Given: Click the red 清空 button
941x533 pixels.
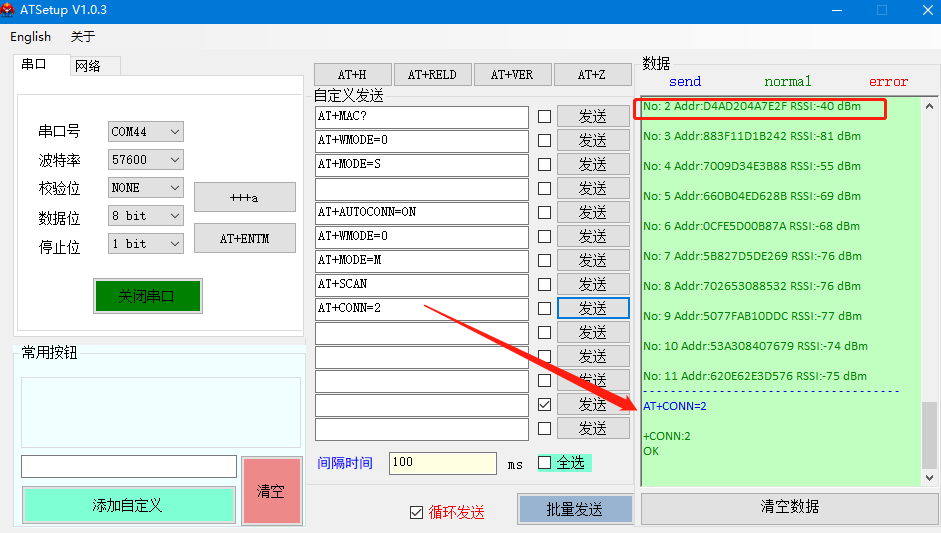Looking at the screenshot, I should [271, 491].
